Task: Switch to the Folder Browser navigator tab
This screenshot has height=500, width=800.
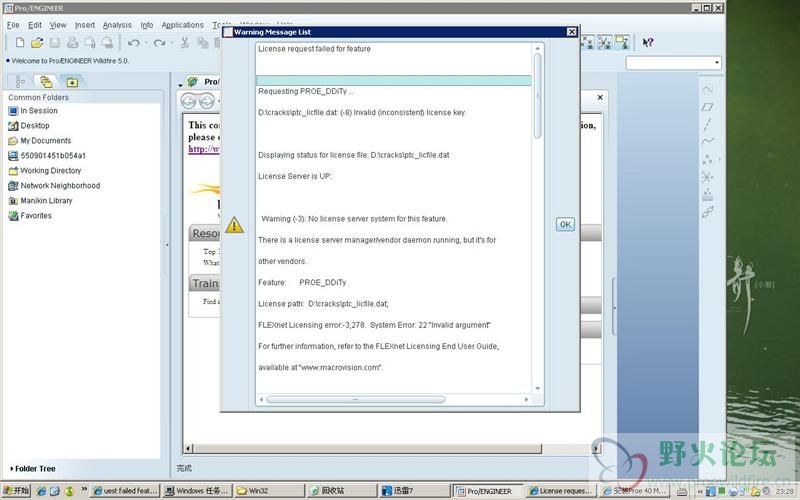Action: [46, 82]
